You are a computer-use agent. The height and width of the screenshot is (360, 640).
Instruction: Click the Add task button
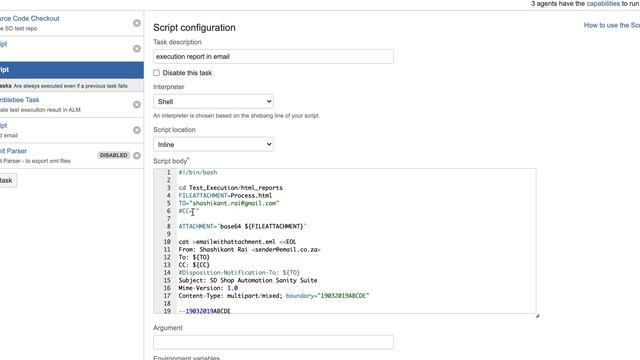7,180
